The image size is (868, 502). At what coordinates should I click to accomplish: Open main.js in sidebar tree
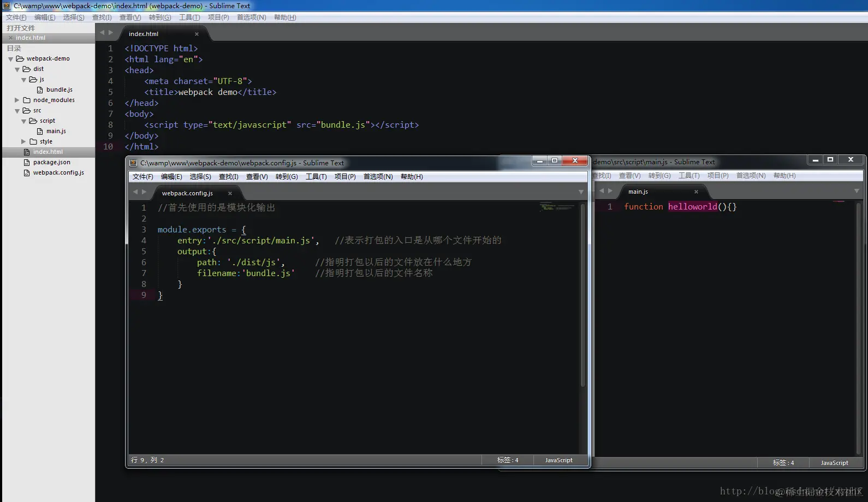(56, 132)
